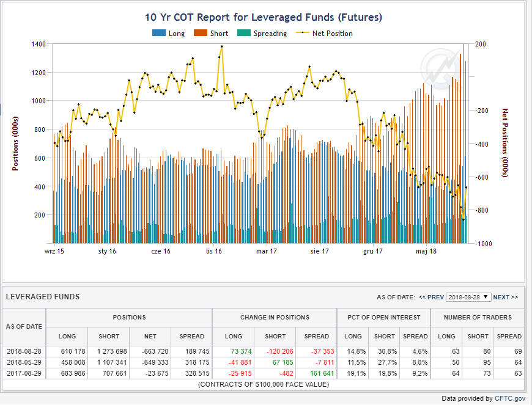Click the LEVERAGED FUNDS section title
The width and height of the screenshot is (532, 405).
click(43, 297)
